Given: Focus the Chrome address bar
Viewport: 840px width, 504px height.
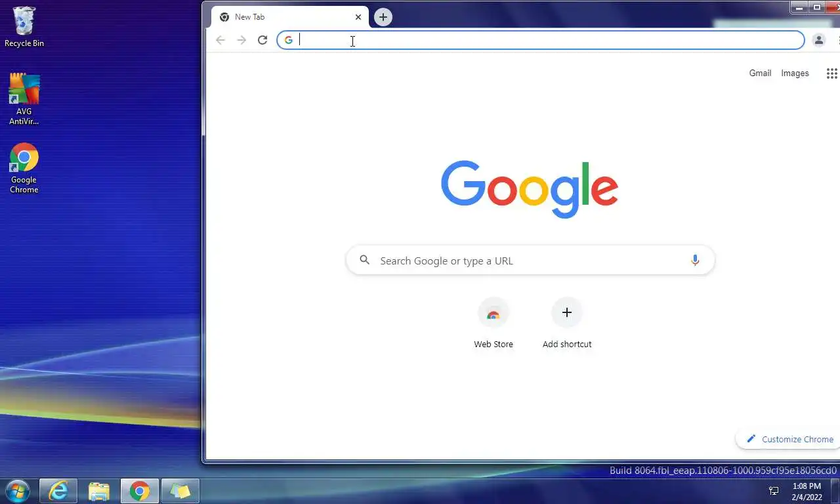Looking at the screenshot, I should [541, 40].
